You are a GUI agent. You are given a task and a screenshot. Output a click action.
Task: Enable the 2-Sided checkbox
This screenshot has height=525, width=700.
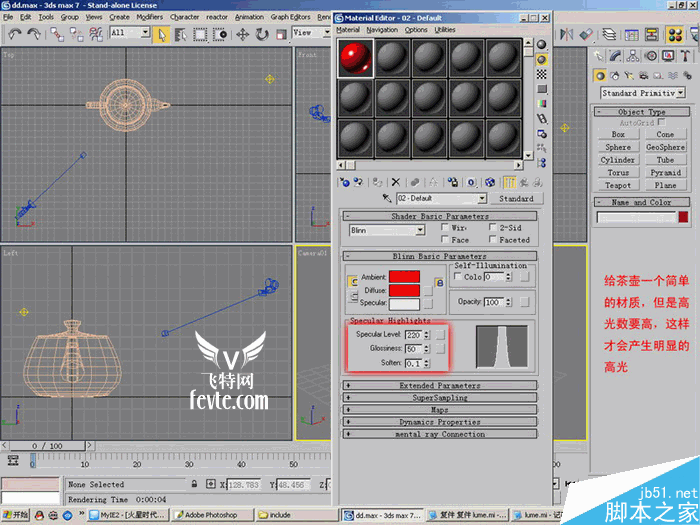coord(492,227)
